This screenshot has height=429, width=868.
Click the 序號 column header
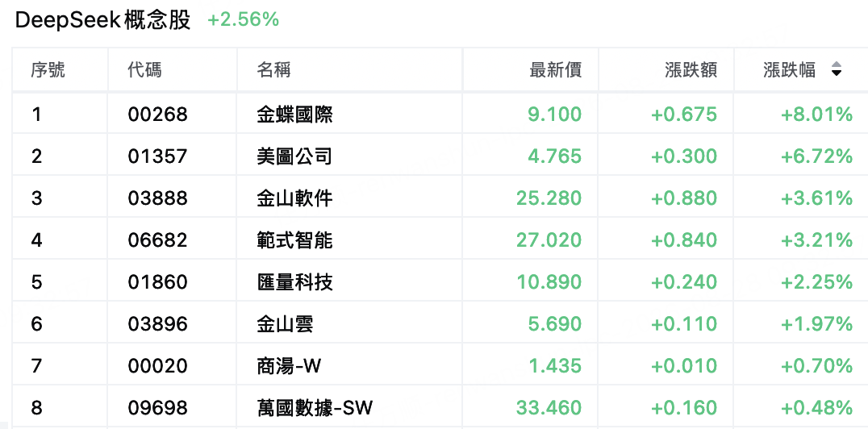(48, 69)
